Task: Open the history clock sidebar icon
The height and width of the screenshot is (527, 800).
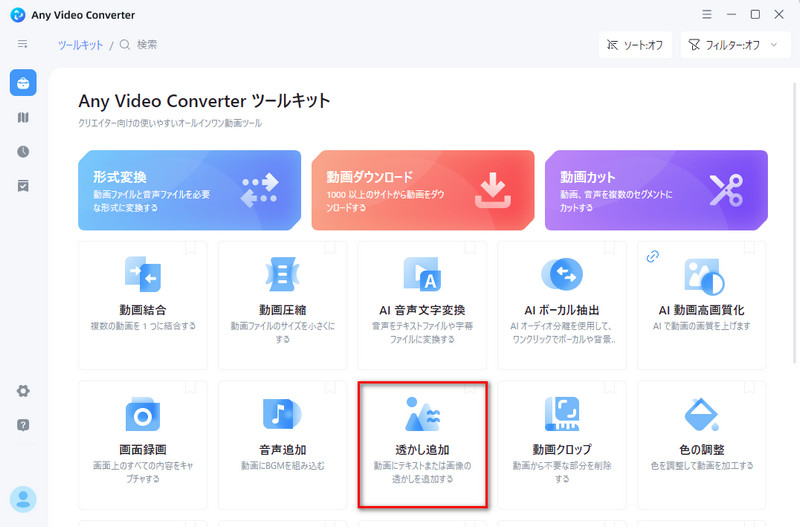Action: click(23, 152)
